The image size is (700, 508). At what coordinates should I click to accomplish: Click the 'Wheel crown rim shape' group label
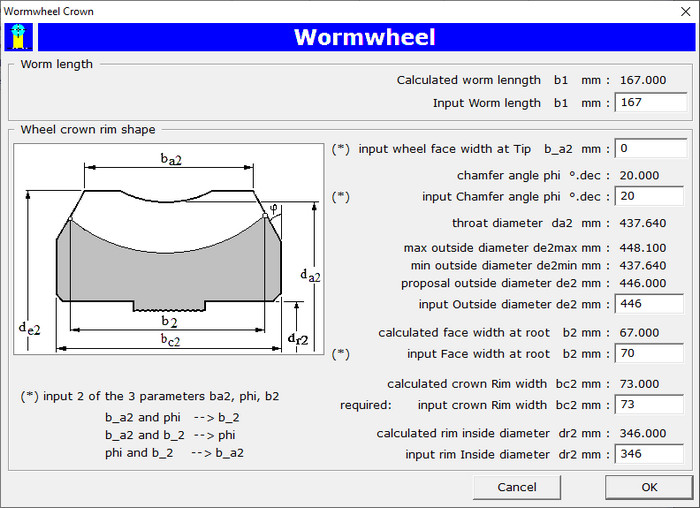pyautogui.click(x=88, y=129)
